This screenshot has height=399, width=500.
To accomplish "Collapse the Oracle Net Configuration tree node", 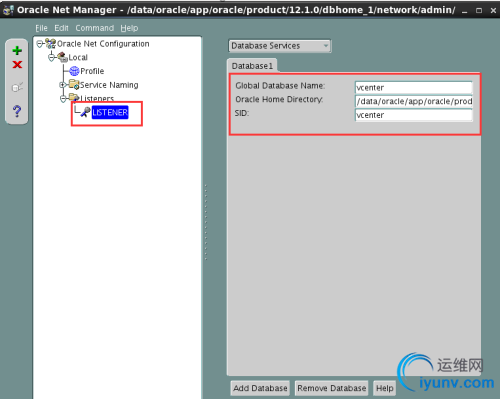I will coord(40,44).
